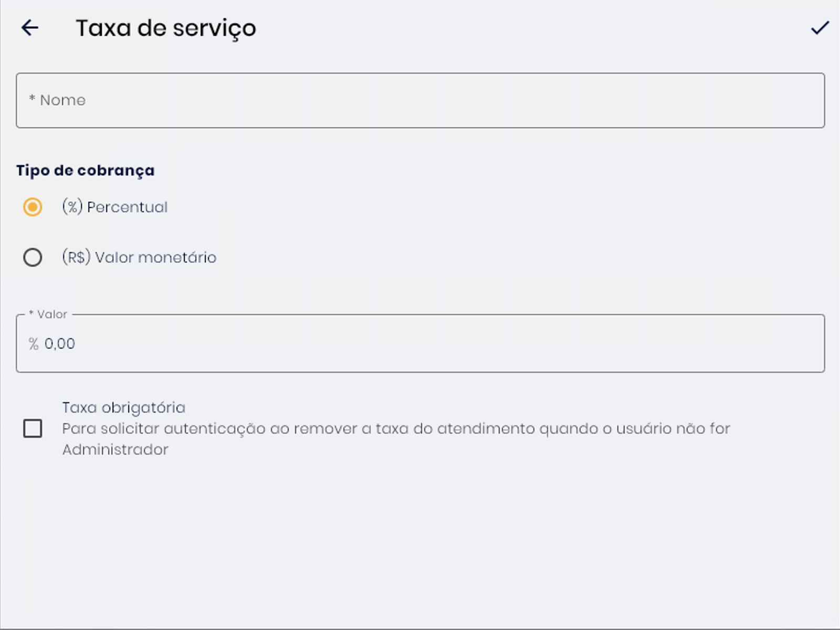Enable the Taxa obrigatória checkbox
This screenshot has height=630, width=840.
33,428
